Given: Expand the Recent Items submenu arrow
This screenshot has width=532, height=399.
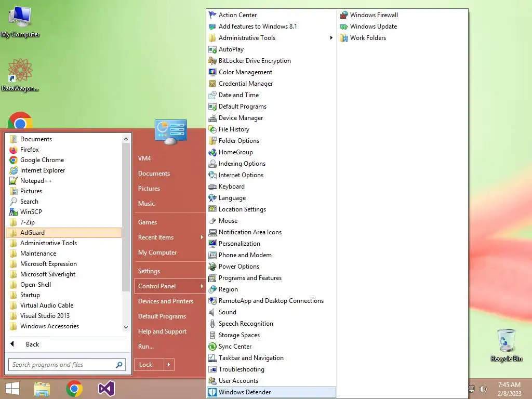Looking at the screenshot, I should 202,237.
